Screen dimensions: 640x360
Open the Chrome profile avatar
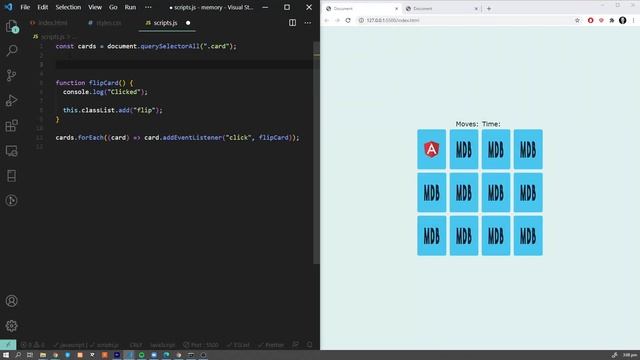point(622,20)
